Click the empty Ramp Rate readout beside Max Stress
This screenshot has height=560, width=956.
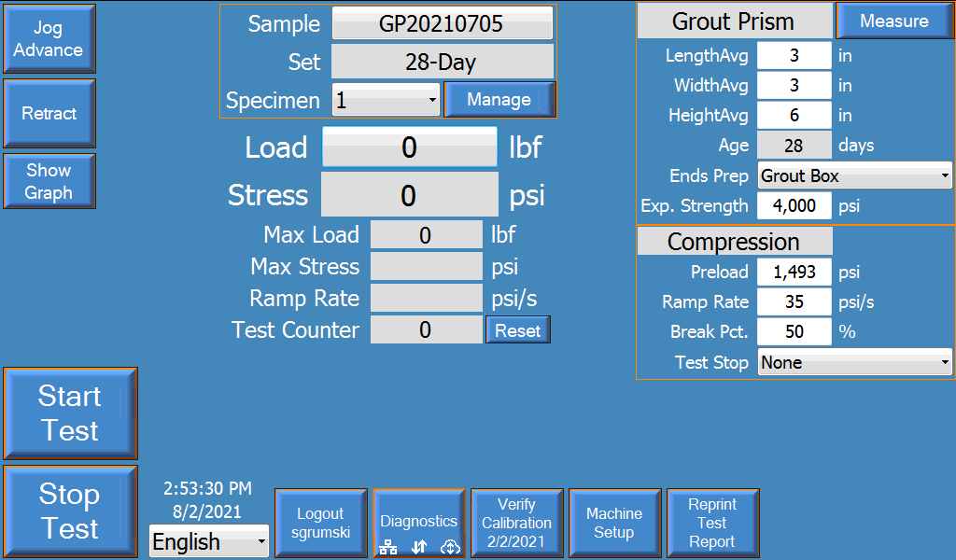(426, 299)
